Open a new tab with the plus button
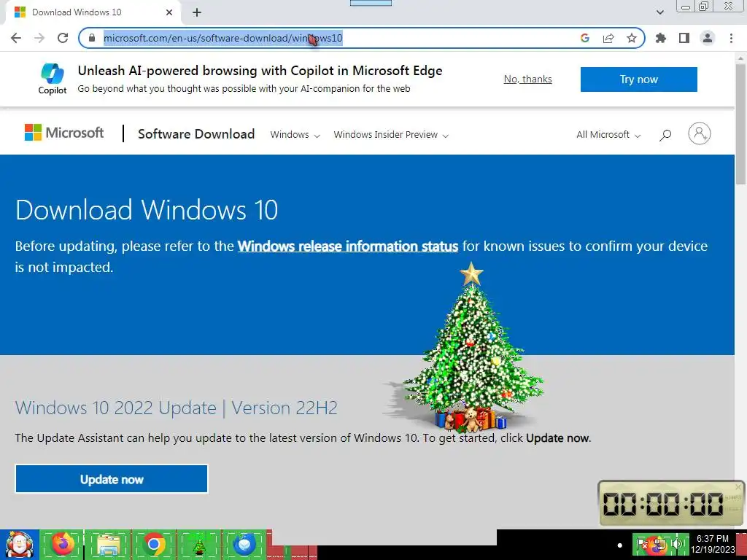 pos(197,12)
